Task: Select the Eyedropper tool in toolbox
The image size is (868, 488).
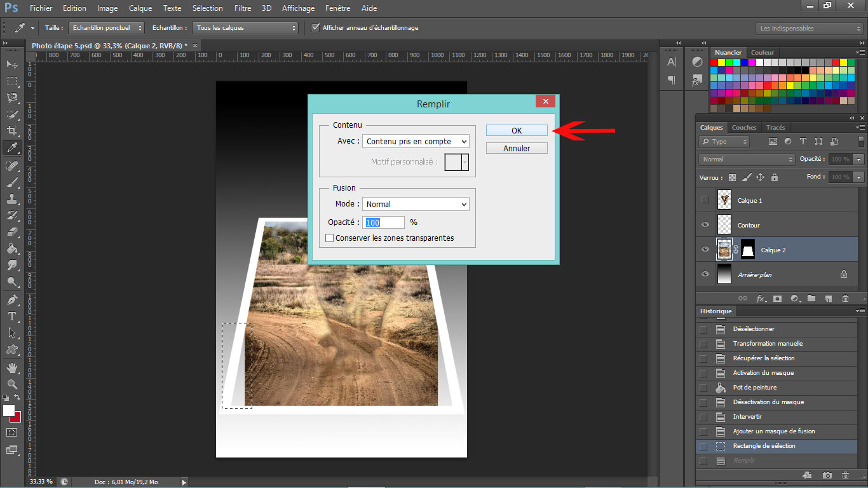Action: pos(12,148)
